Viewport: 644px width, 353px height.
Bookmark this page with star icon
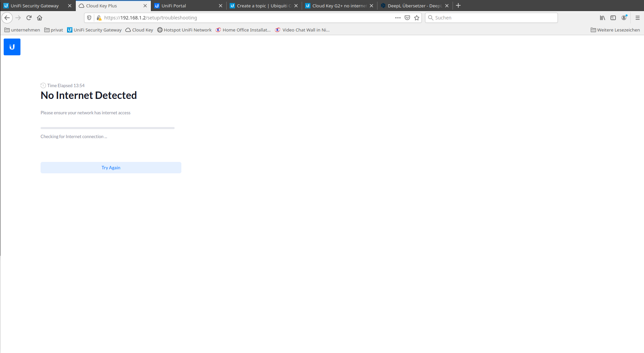[417, 18]
